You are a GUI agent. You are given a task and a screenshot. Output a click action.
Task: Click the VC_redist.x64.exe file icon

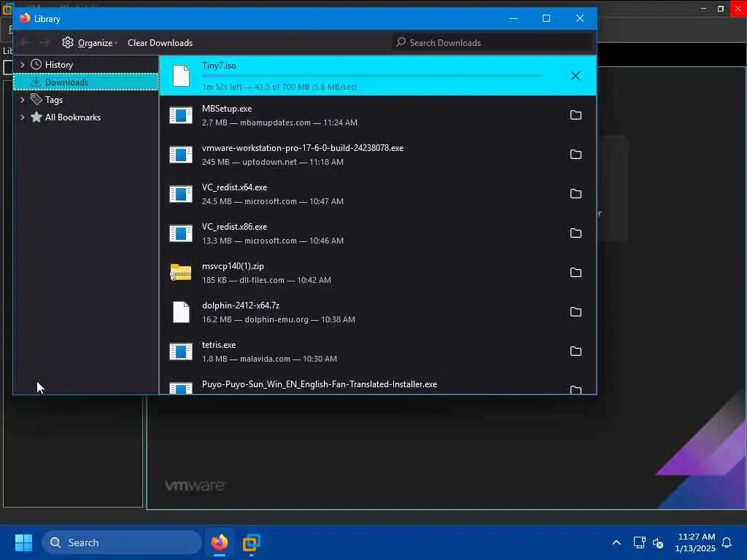click(x=181, y=194)
